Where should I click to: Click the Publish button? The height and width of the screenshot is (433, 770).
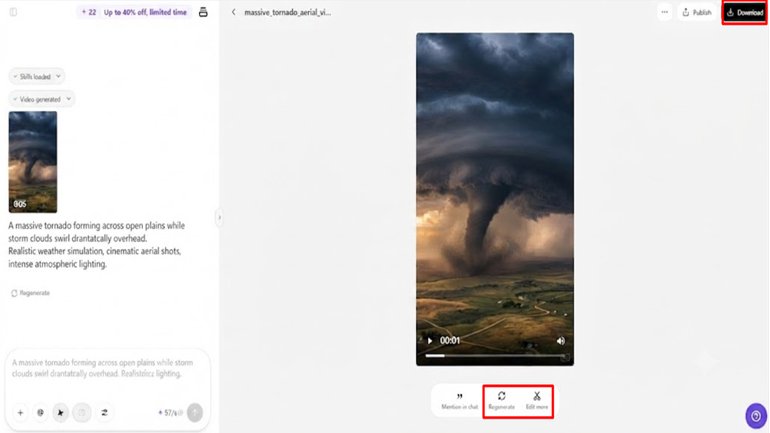point(696,13)
